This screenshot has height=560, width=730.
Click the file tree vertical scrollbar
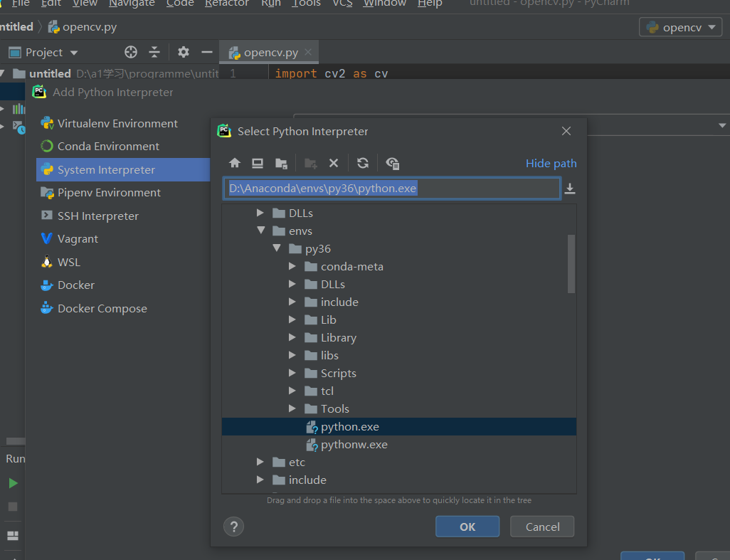(x=571, y=264)
